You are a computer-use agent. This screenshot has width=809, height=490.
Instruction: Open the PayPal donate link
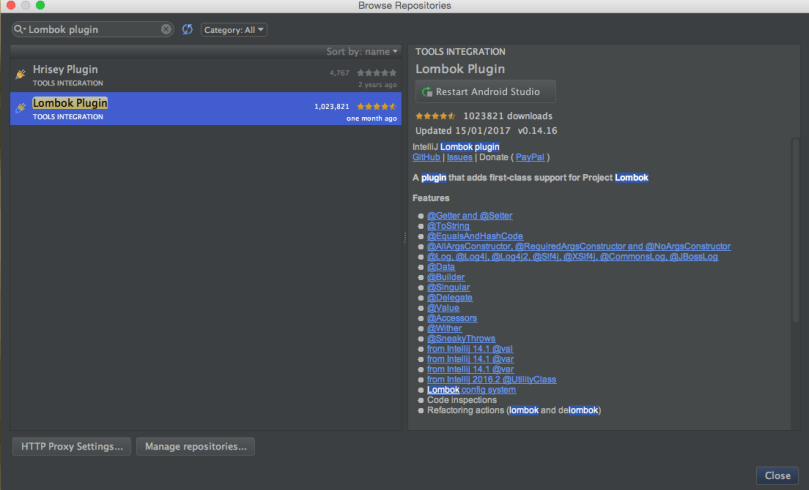pyautogui.click(x=530, y=157)
